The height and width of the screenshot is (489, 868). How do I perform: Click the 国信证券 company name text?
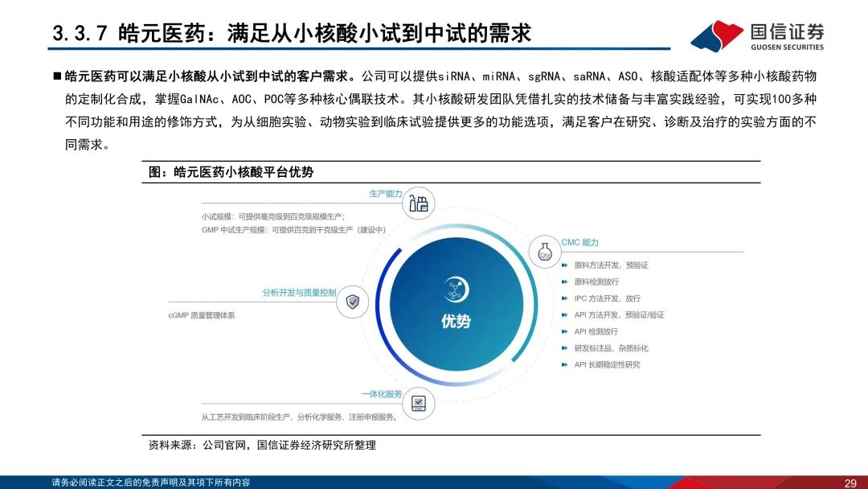point(787,31)
